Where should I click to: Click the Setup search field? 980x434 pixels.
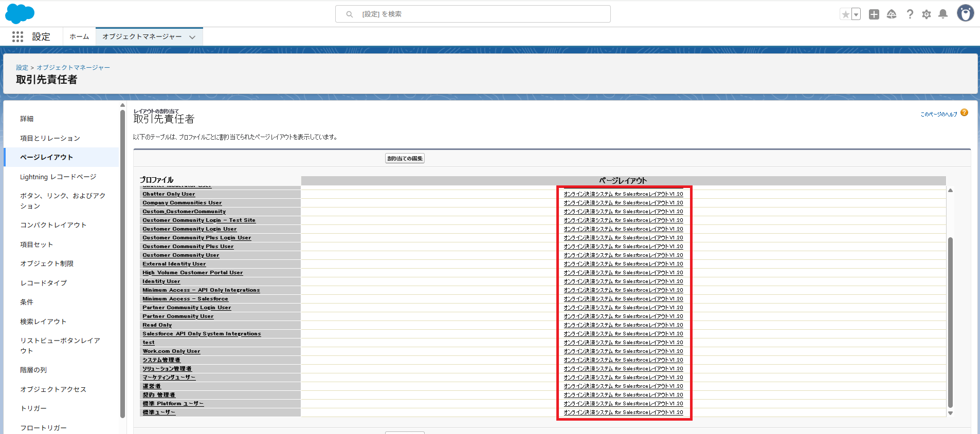473,14
